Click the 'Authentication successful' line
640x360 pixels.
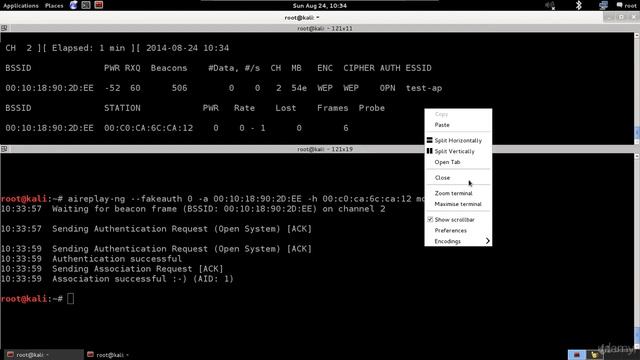(117, 259)
